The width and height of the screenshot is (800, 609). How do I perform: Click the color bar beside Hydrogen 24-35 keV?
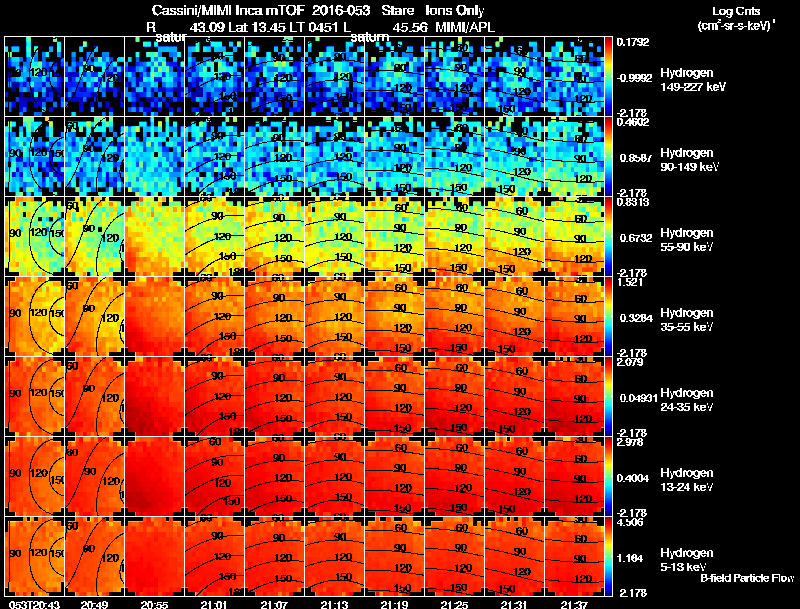608,396
